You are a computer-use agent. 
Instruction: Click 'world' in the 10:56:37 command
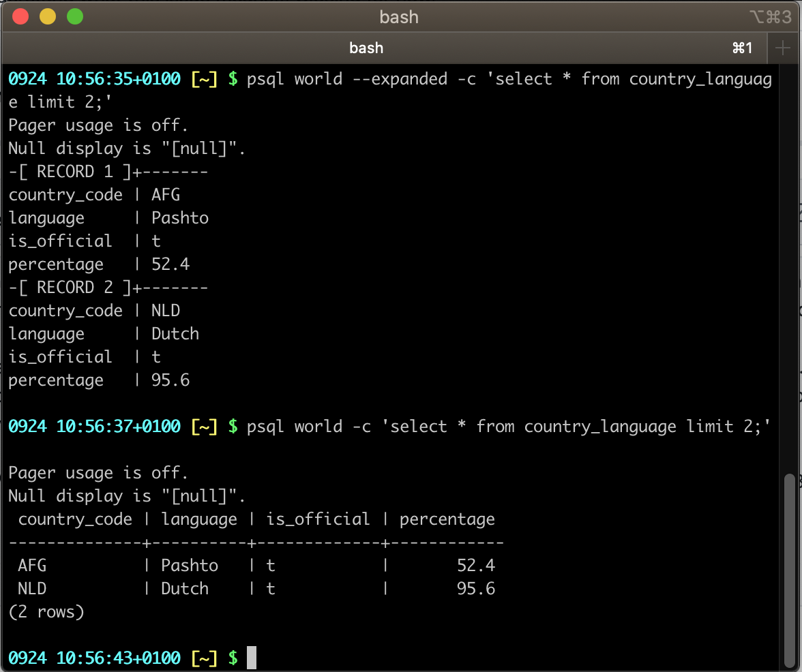click(318, 427)
